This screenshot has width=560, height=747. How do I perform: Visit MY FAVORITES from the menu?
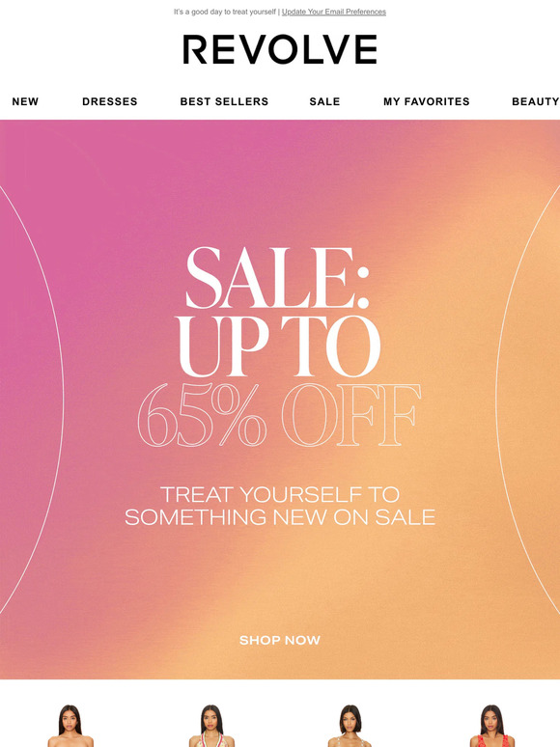point(427,101)
